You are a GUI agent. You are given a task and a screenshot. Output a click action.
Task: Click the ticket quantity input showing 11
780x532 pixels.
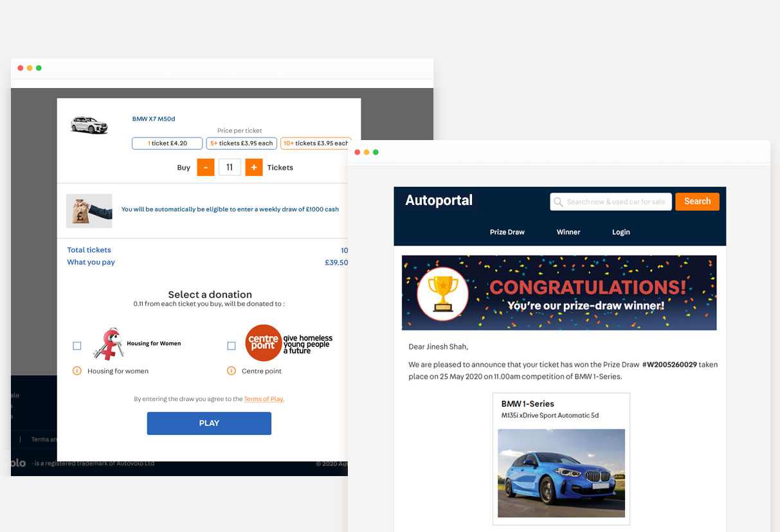[230, 167]
